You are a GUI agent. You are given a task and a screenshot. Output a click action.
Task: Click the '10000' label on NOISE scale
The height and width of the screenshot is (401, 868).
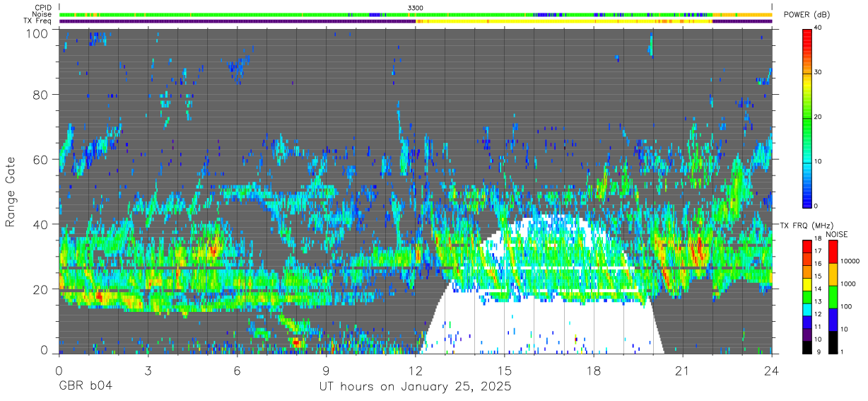tap(849, 262)
